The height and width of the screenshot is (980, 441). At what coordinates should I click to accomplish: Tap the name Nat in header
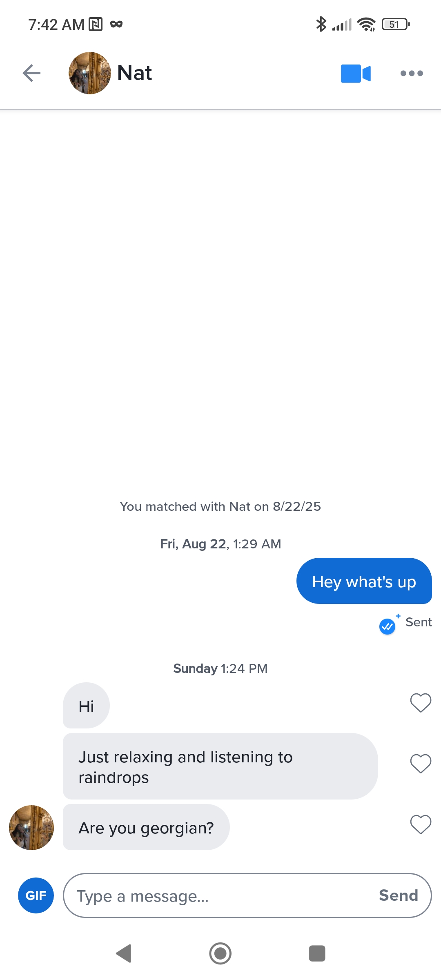134,73
